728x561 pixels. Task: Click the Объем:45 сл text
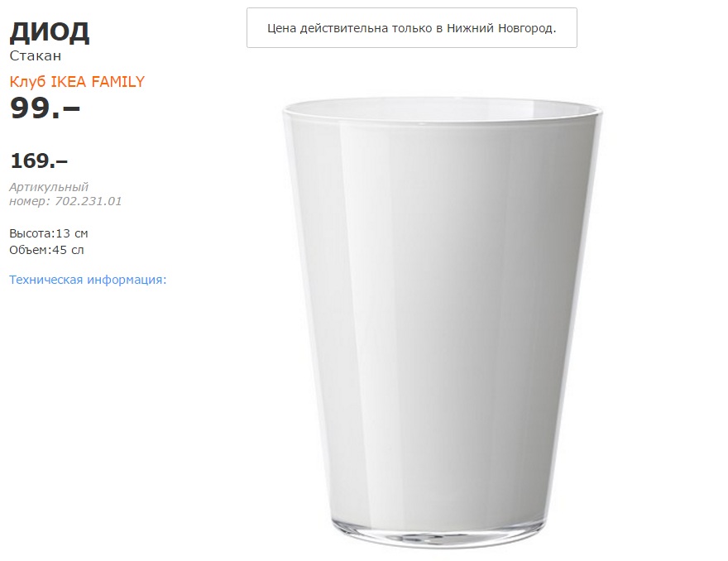46,250
